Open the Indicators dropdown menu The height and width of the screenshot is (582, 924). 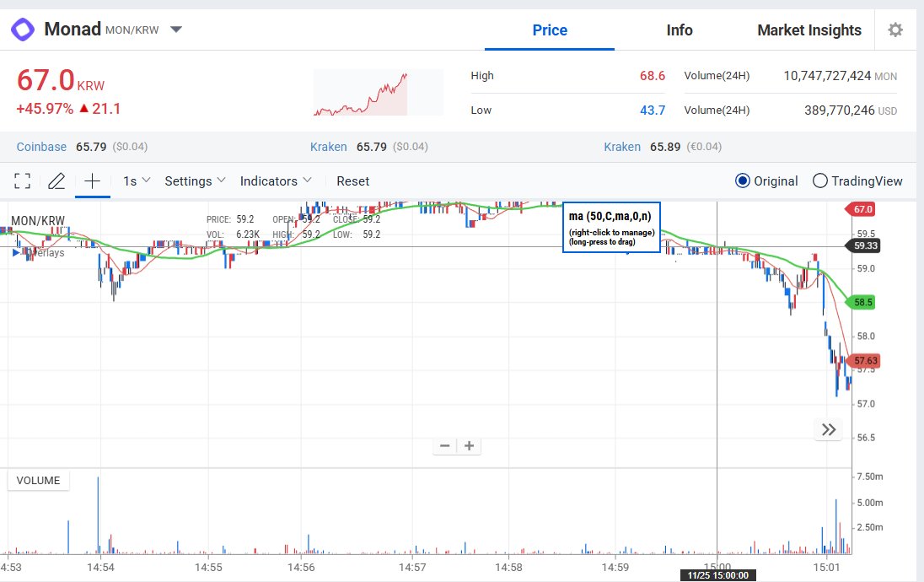276,181
